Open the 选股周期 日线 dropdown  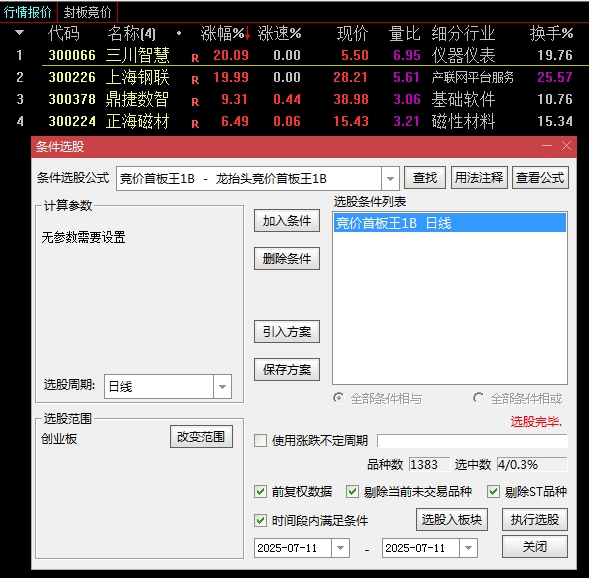pos(222,386)
